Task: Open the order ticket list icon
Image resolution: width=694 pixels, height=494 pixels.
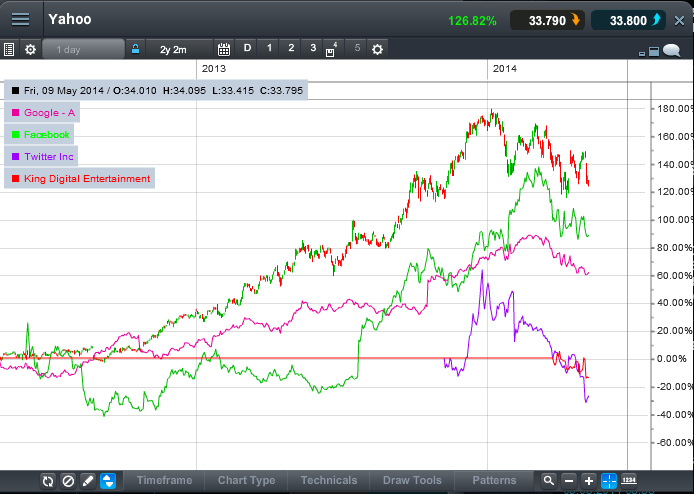Action: coord(9,49)
